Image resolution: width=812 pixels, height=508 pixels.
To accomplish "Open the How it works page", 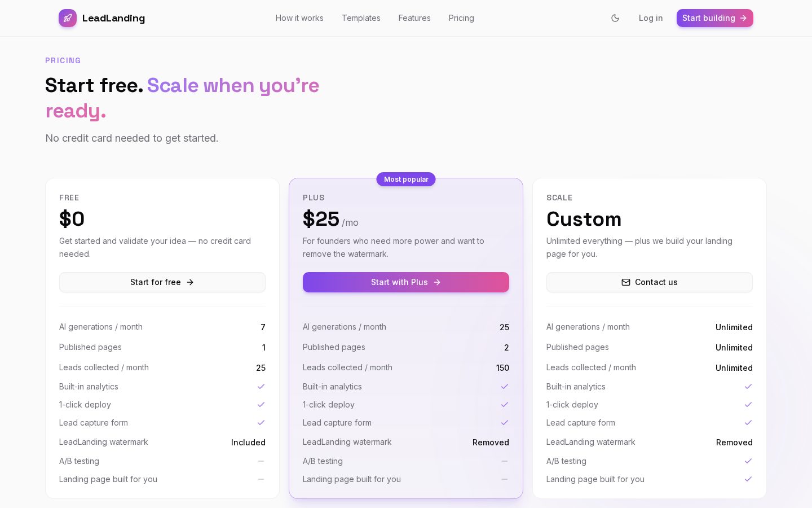I will click(x=299, y=18).
